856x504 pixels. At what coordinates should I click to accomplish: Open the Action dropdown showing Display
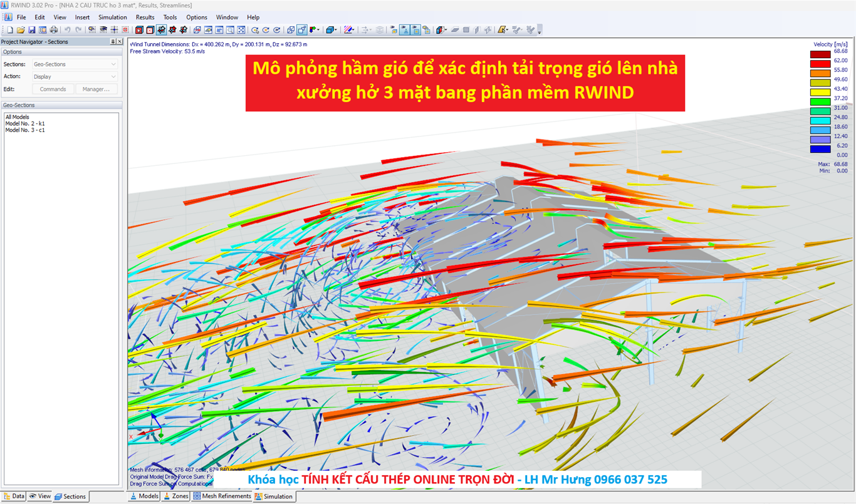(75, 76)
